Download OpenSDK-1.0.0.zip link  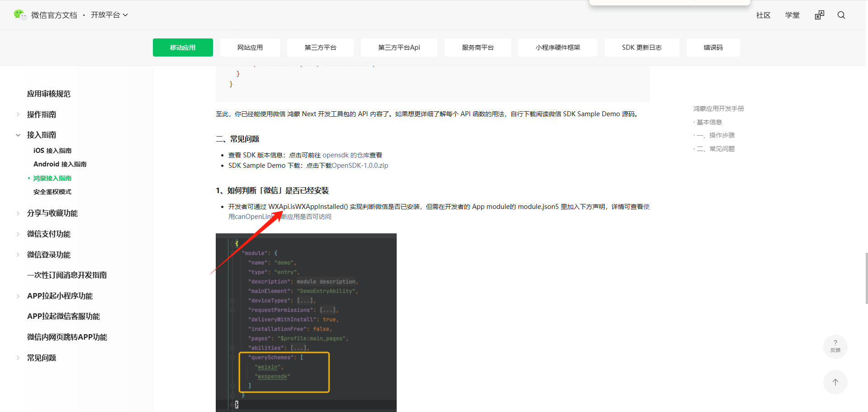click(x=360, y=166)
